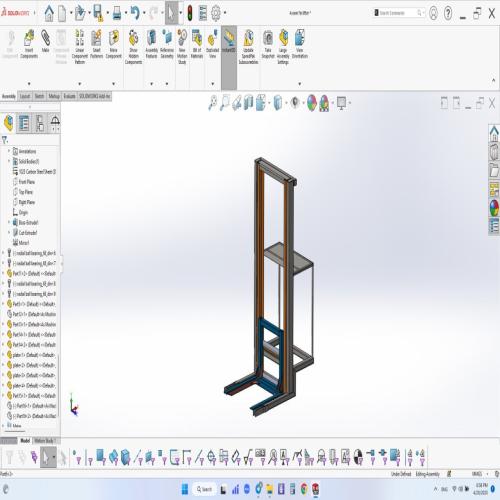Expand the Boss-Extrude1 feature node
This screenshot has height=500, width=500.
pyautogui.click(x=9, y=222)
